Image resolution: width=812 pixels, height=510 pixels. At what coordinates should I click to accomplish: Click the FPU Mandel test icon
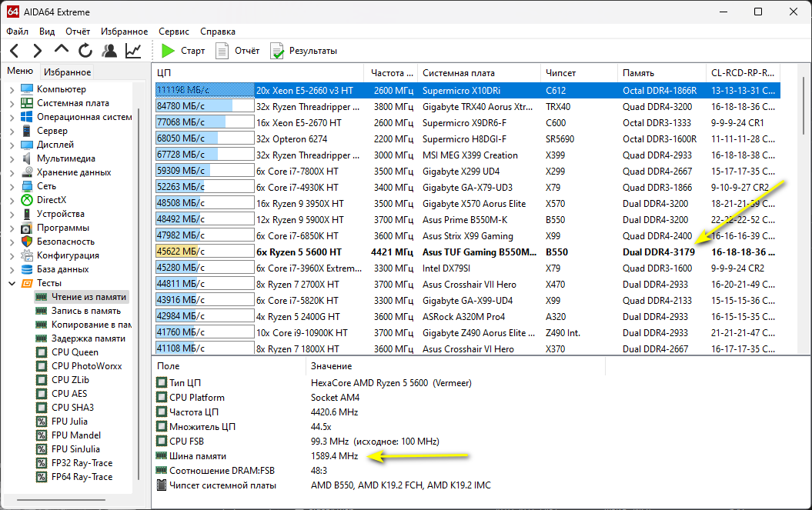(x=42, y=435)
